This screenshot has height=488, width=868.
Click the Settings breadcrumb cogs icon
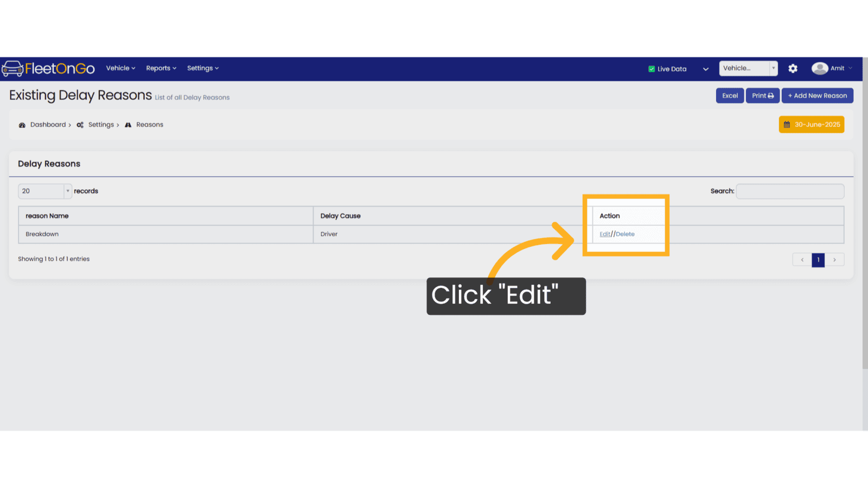80,125
